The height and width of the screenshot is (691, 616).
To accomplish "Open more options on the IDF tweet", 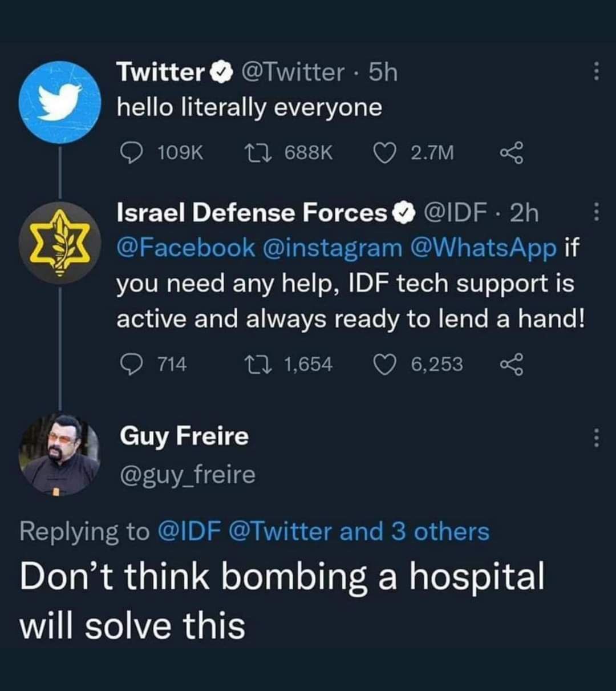I will (x=596, y=212).
